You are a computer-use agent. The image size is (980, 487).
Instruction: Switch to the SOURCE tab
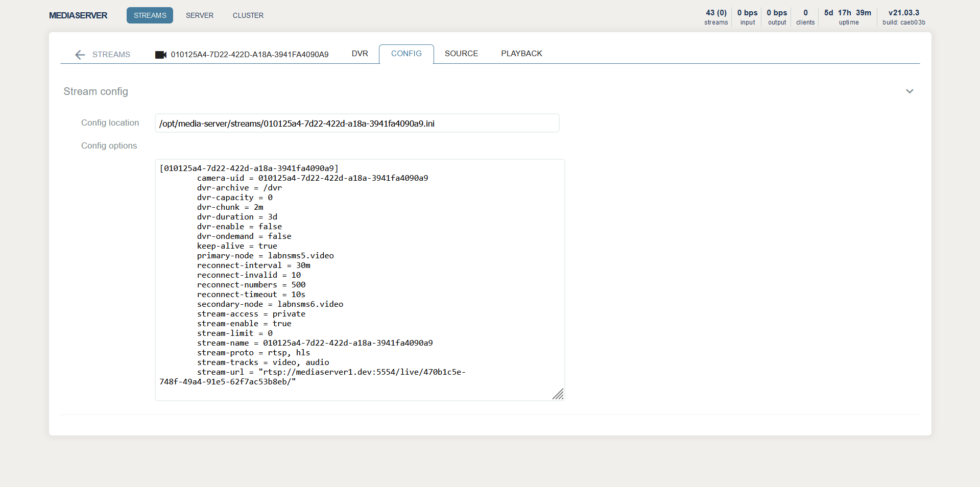coord(461,54)
